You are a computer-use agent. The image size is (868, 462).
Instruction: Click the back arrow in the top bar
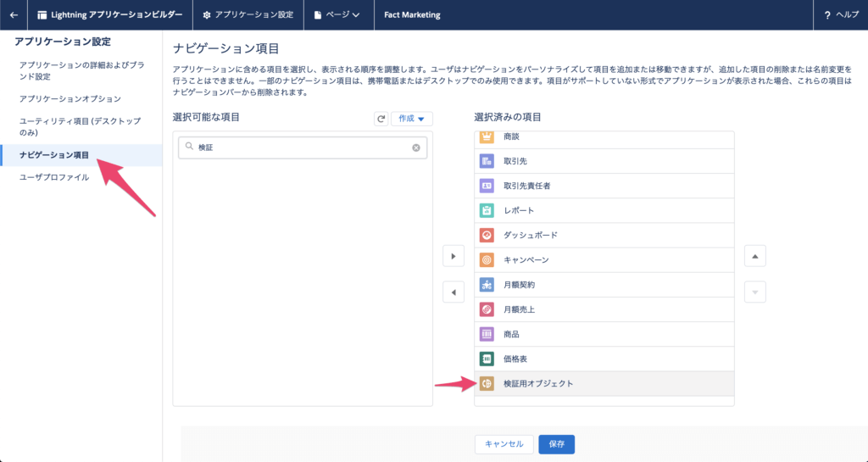14,14
